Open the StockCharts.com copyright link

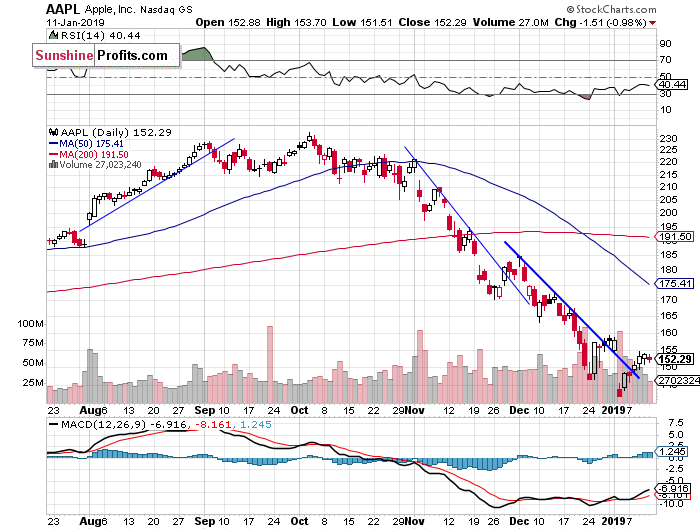[611, 9]
